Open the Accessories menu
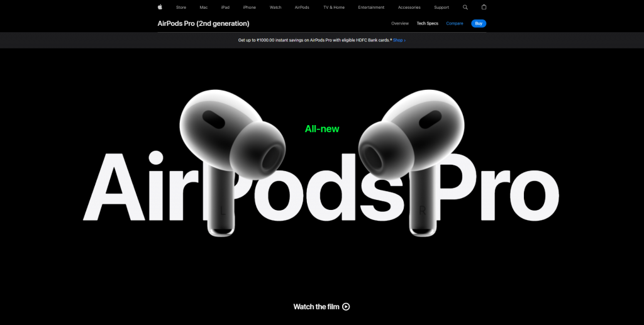The height and width of the screenshot is (325, 644). click(x=409, y=8)
